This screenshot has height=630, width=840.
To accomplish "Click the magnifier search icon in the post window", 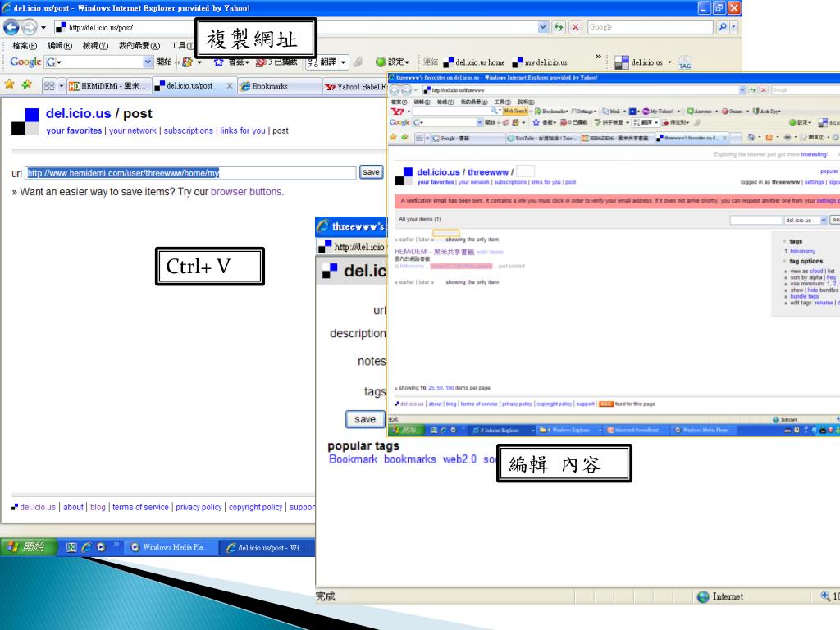I will click(722, 27).
